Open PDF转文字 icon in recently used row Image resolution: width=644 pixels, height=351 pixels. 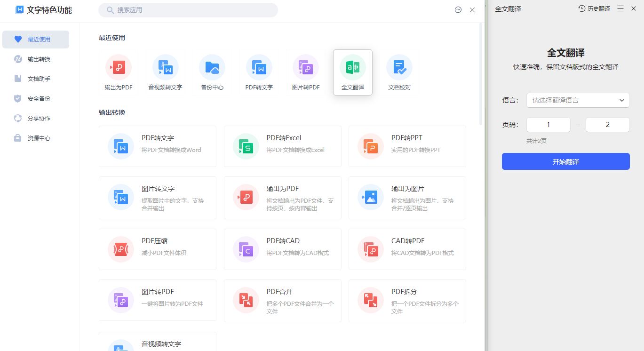tap(259, 67)
